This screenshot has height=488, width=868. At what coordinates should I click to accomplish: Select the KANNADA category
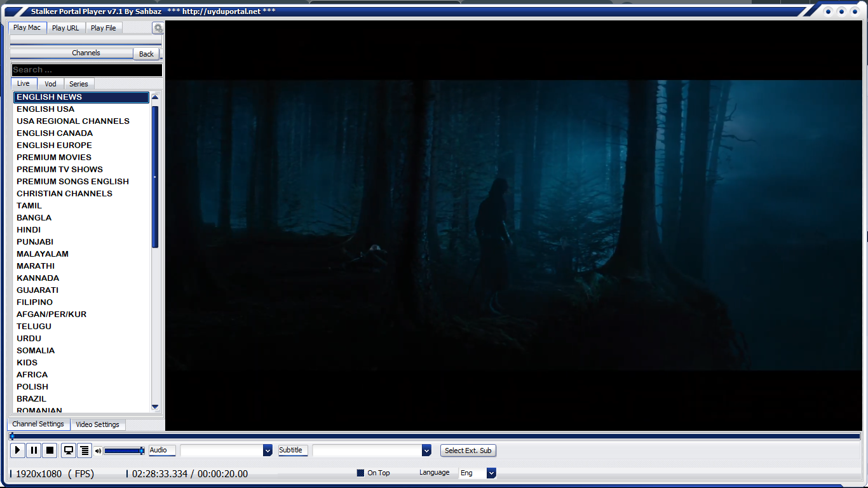point(81,278)
